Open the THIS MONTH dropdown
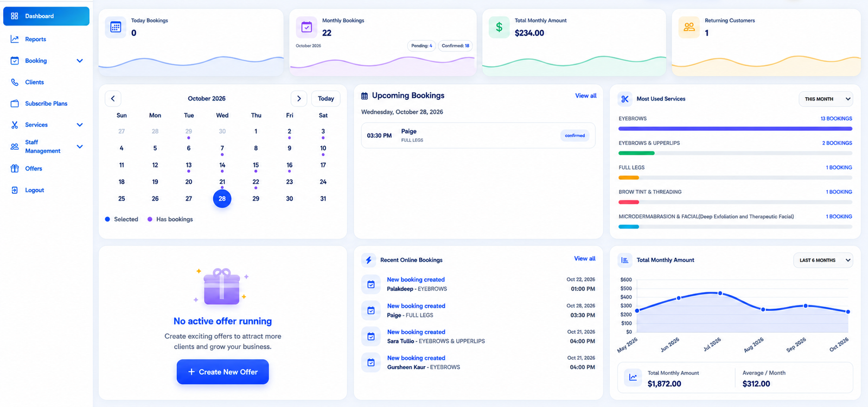The width and height of the screenshot is (868, 407). pyautogui.click(x=826, y=99)
